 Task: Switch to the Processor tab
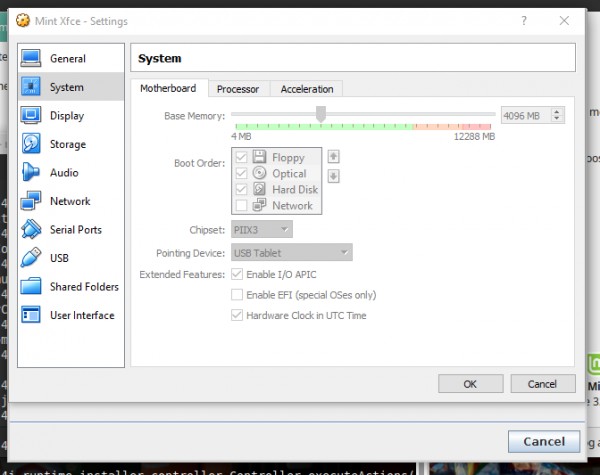point(238,89)
